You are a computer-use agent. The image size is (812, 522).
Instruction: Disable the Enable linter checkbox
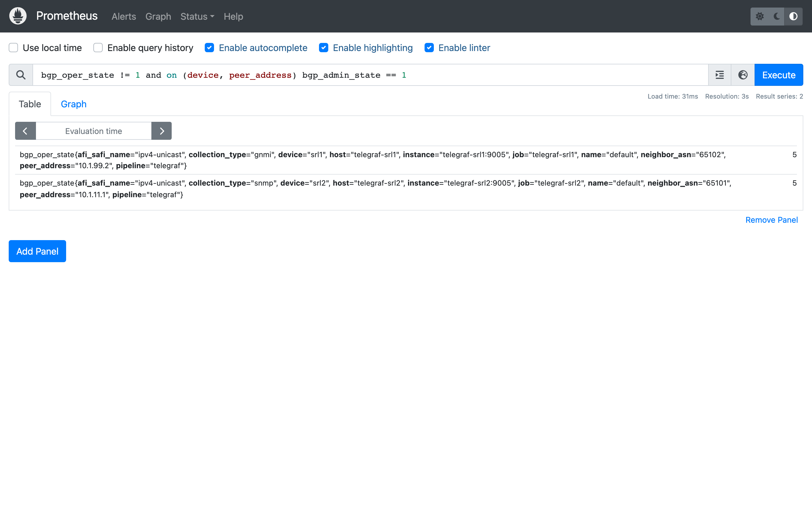click(x=429, y=48)
